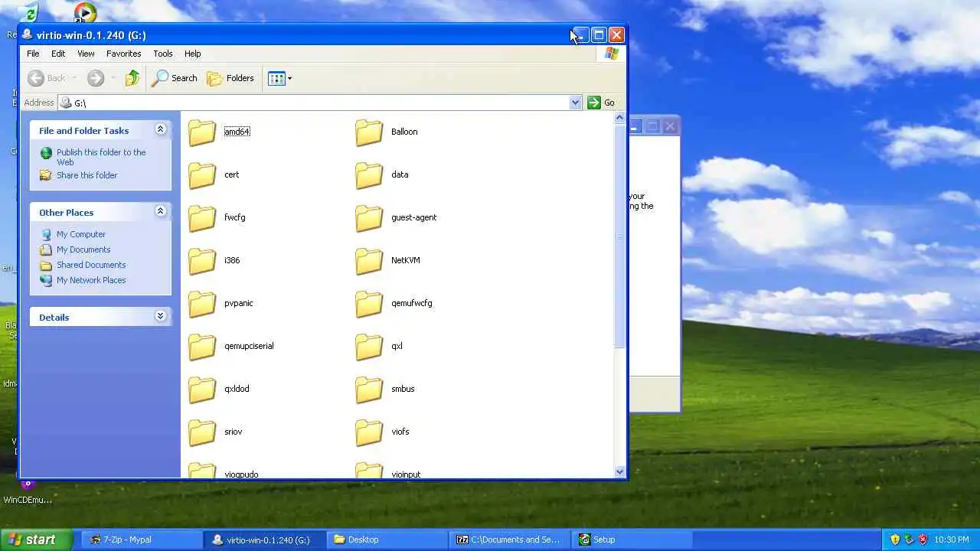Select the vioinput folder label

[x=406, y=474]
